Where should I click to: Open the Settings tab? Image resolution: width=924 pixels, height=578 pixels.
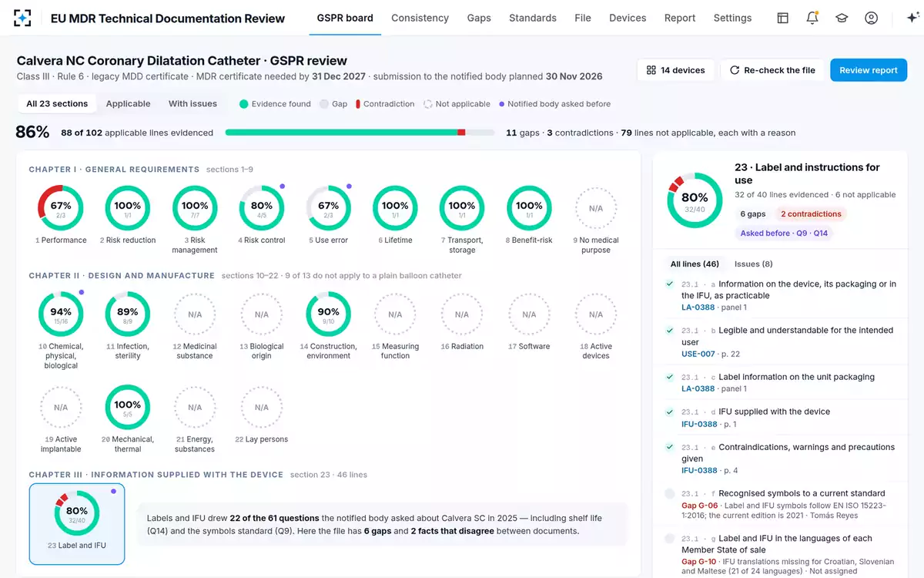tap(732, 18)
